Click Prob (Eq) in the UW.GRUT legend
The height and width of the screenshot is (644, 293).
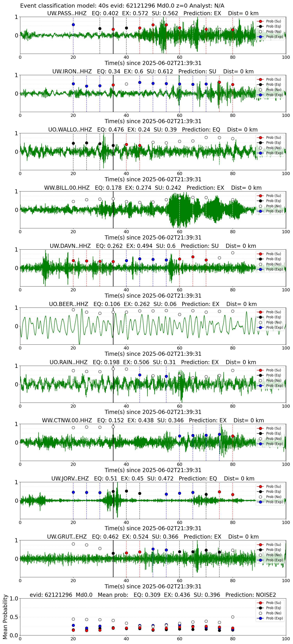tap(273, 550)
